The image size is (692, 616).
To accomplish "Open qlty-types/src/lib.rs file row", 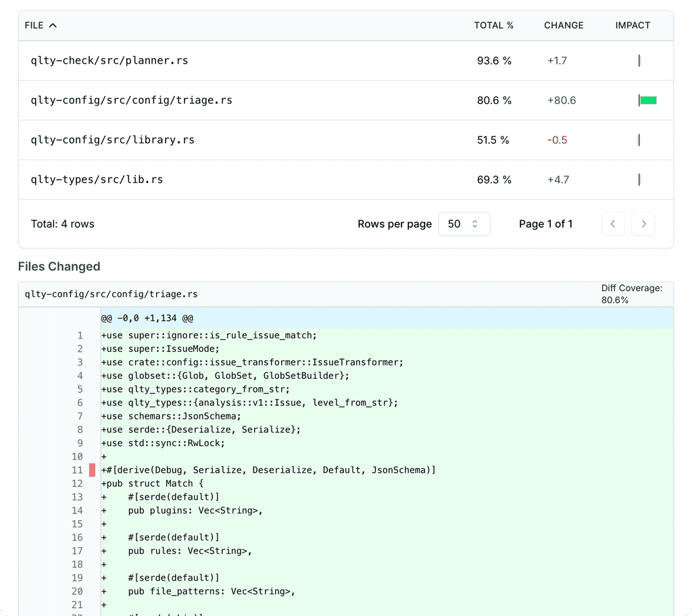I will coord(346,180).
